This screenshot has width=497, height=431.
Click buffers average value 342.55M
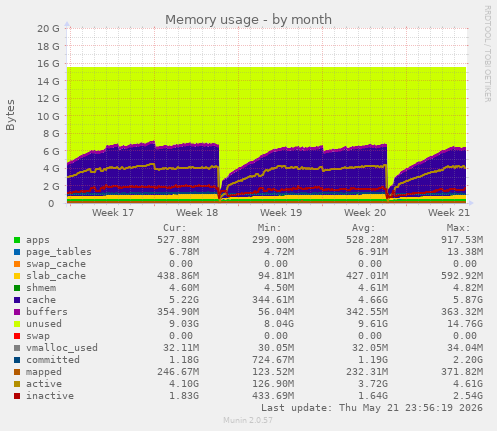click(367, 312)
